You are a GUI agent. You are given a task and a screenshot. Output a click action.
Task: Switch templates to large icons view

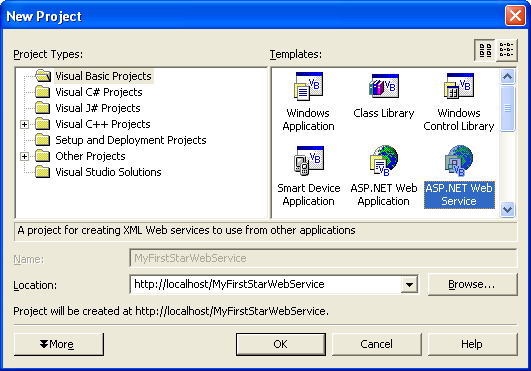[x=485, y=50]
